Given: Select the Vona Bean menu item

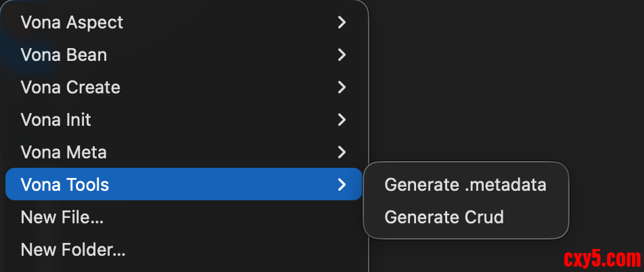Looking at the screenshot, I should (64, 55).
